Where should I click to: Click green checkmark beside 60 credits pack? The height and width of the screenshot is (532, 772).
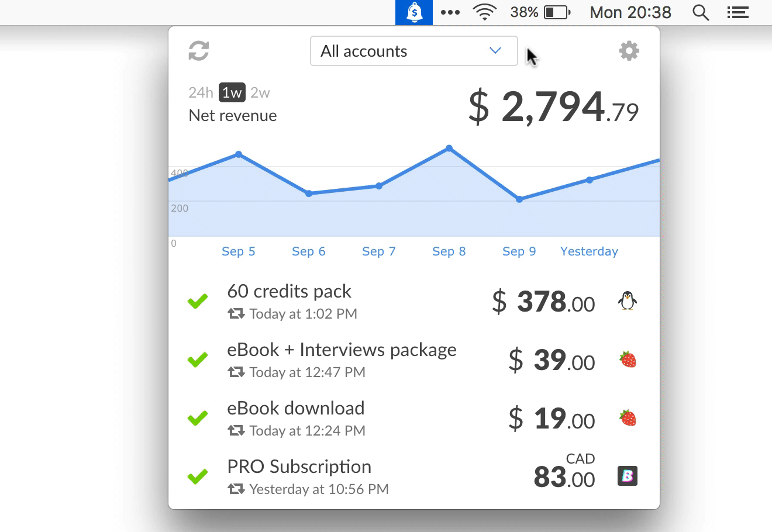tap(198, 302)
